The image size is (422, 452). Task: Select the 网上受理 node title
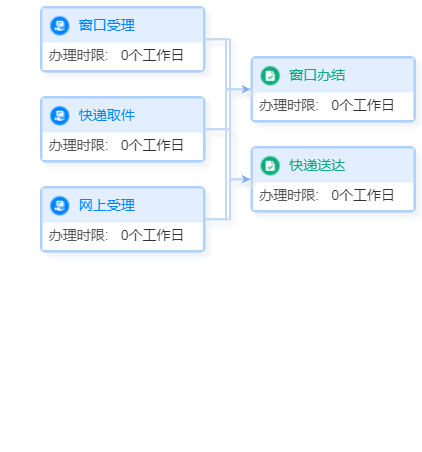pos(107,206)
